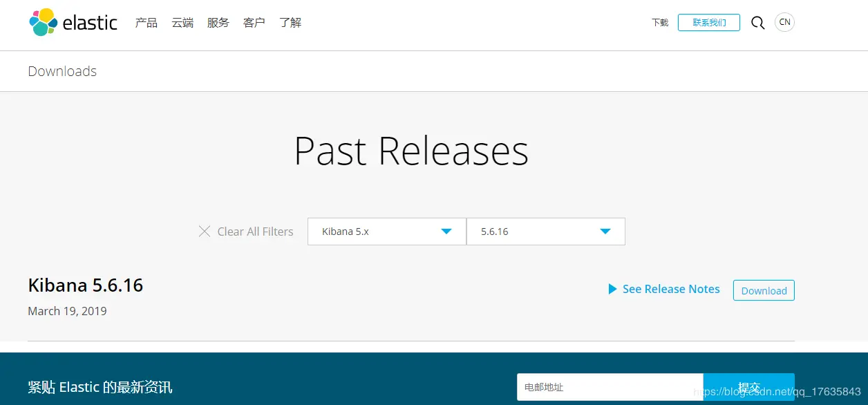
Task: Click the Past Releases heading
Action: coord(411,151)
